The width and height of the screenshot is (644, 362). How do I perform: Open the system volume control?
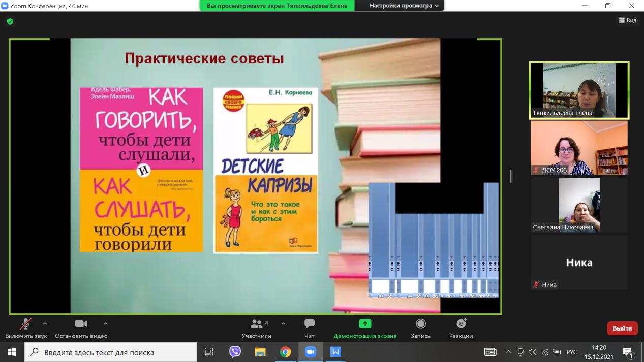[x=533, y=352]
